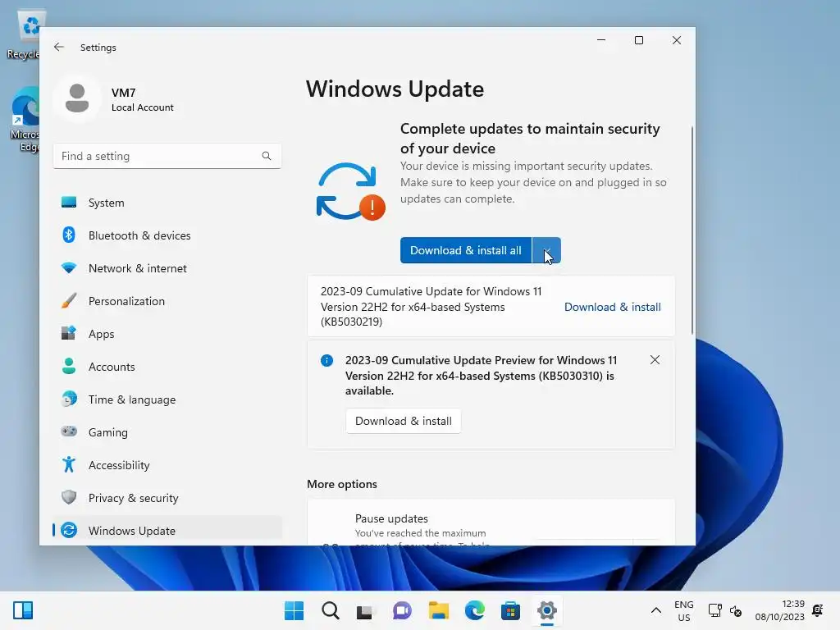Screen dimensions: 840x630
Task: Click the info icon beside Cumulative Update Preview
Action: pos(326,361)
